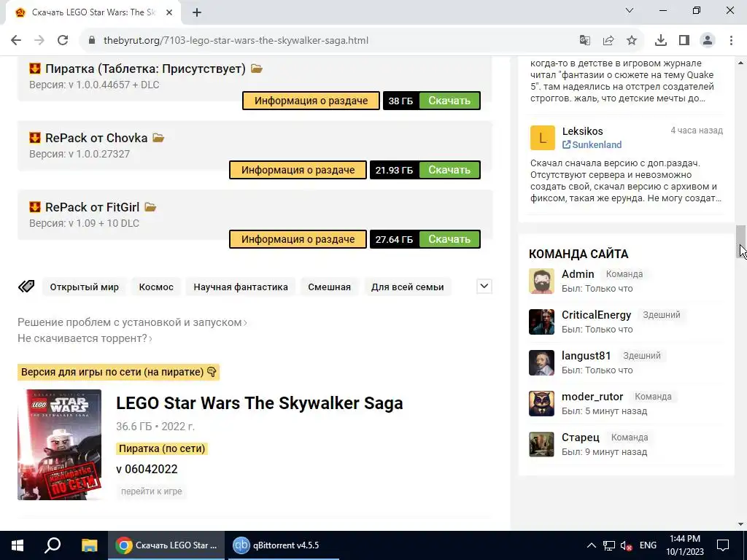Reload the page with the refresh icon
The width and height of the screenshot is (747, 560).
pos(63,41)
